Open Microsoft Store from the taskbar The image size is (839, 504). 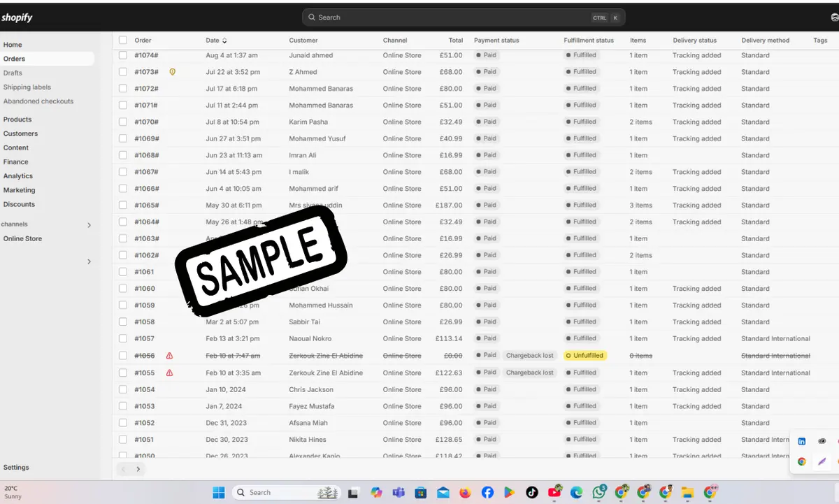click(x=420, y=492)
